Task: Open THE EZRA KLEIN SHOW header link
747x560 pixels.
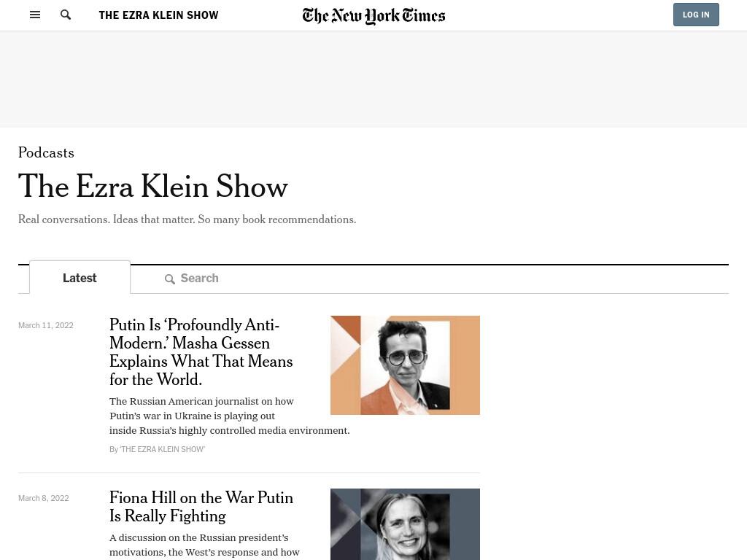Action: 158,15
